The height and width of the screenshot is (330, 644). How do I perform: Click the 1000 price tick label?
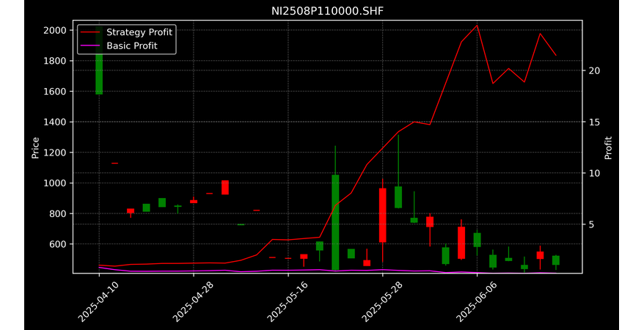[56, 183]
